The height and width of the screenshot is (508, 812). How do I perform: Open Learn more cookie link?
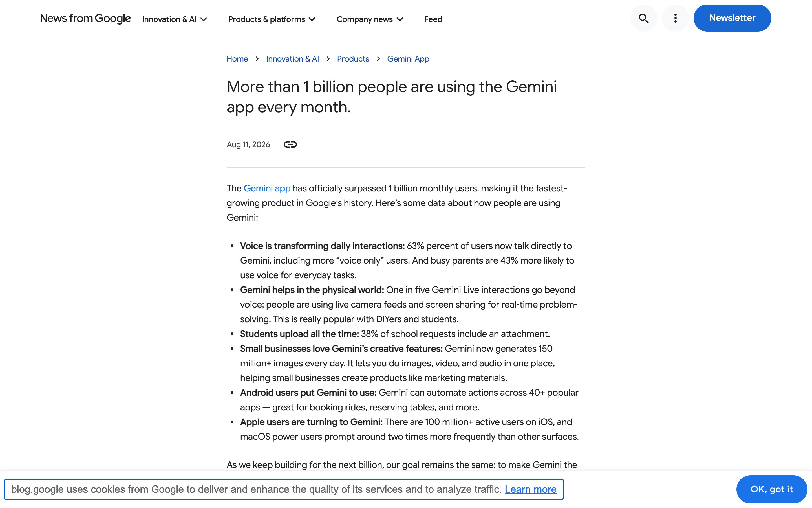point(531,489)
